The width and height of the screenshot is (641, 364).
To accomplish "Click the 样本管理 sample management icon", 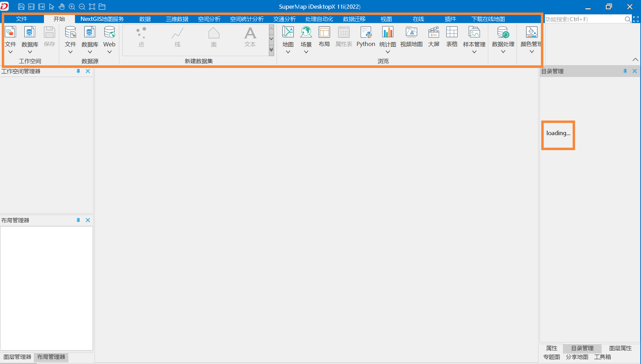I will tap(474, 32).
